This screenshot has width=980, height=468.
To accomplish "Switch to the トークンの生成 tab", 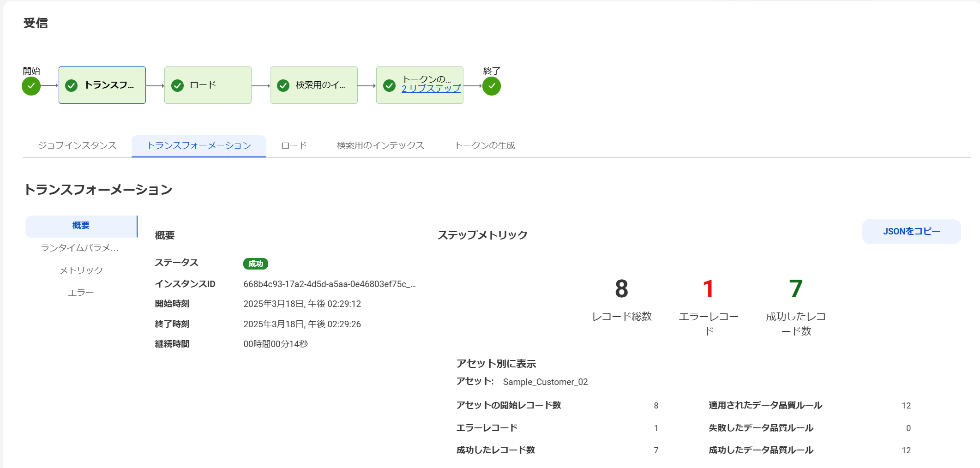I will coord(485,145).
